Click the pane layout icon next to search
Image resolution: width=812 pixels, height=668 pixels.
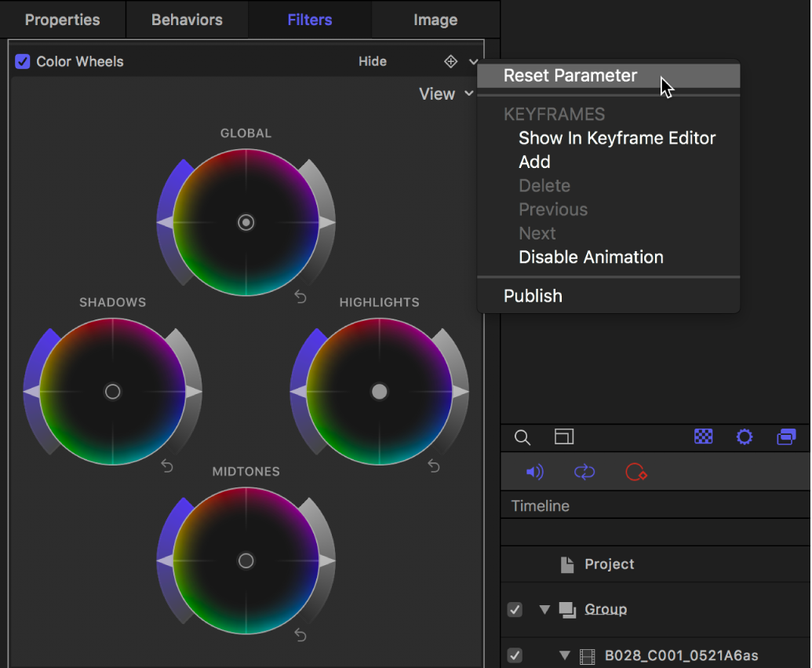coord(563,437)
